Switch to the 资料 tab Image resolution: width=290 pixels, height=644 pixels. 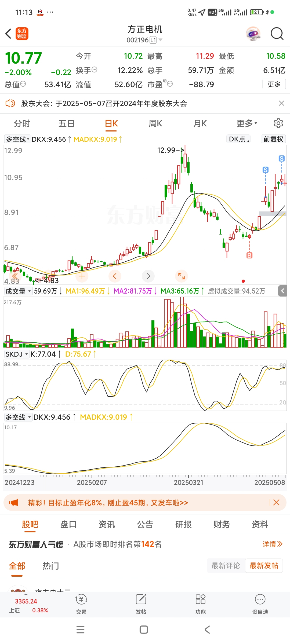coord(260,524)
